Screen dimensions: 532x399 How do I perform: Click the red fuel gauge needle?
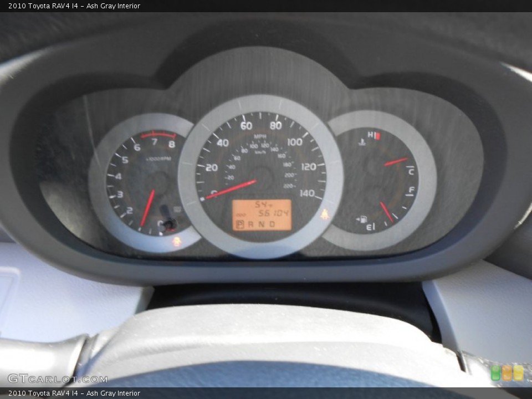point(386,212)
